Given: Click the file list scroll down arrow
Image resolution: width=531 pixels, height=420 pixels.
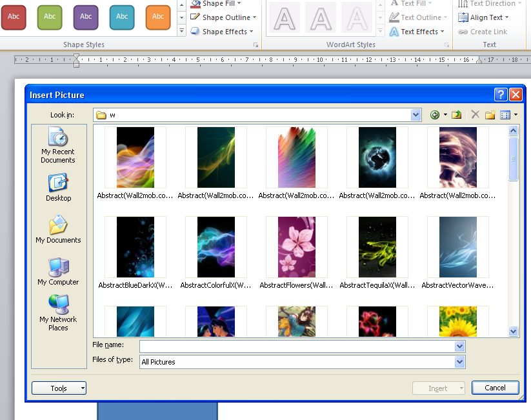Looking at the screenshot, I should point(514,331).
